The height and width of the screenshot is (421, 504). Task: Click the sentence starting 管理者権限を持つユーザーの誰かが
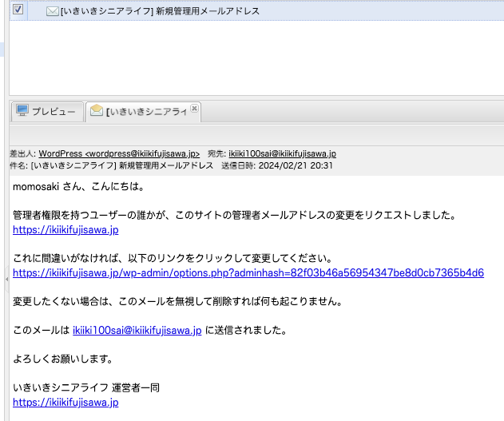pyautogui.click(x=235, y=215)
